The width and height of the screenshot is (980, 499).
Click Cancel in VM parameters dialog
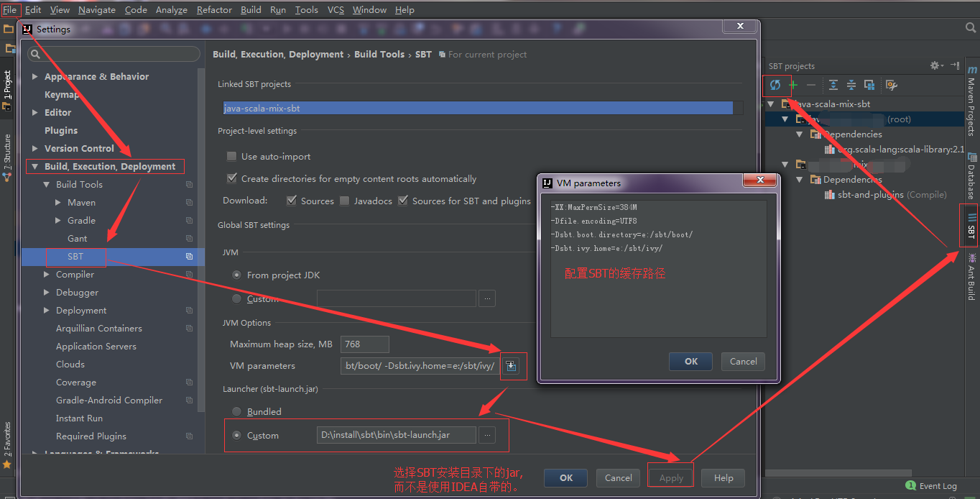743,362
